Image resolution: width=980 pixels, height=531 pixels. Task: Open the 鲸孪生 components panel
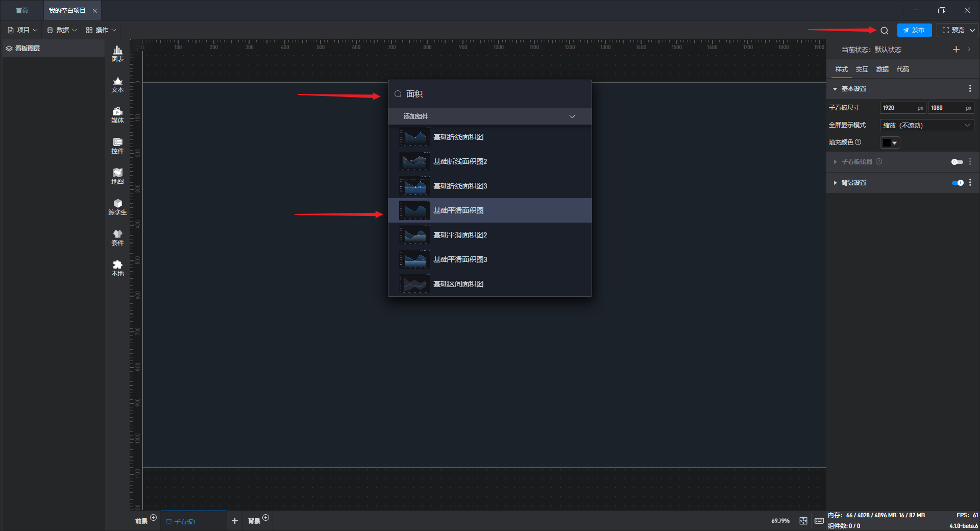[x=117, y=207]
